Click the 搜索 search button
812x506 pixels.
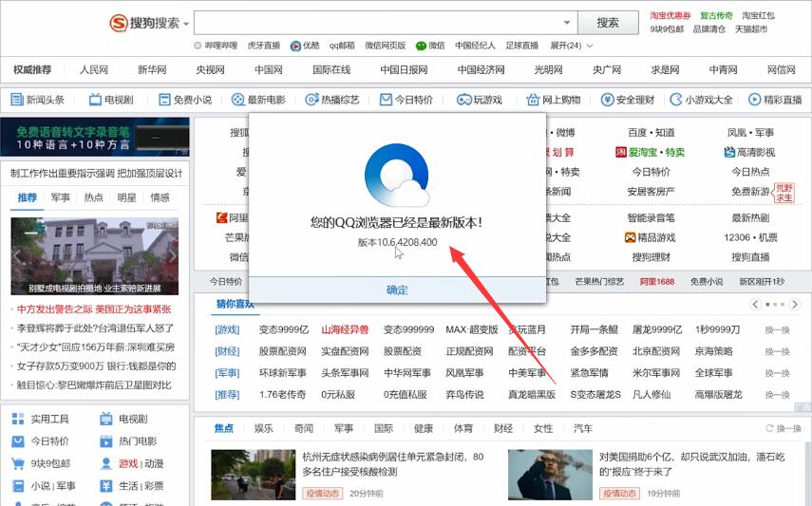(608, 23)
